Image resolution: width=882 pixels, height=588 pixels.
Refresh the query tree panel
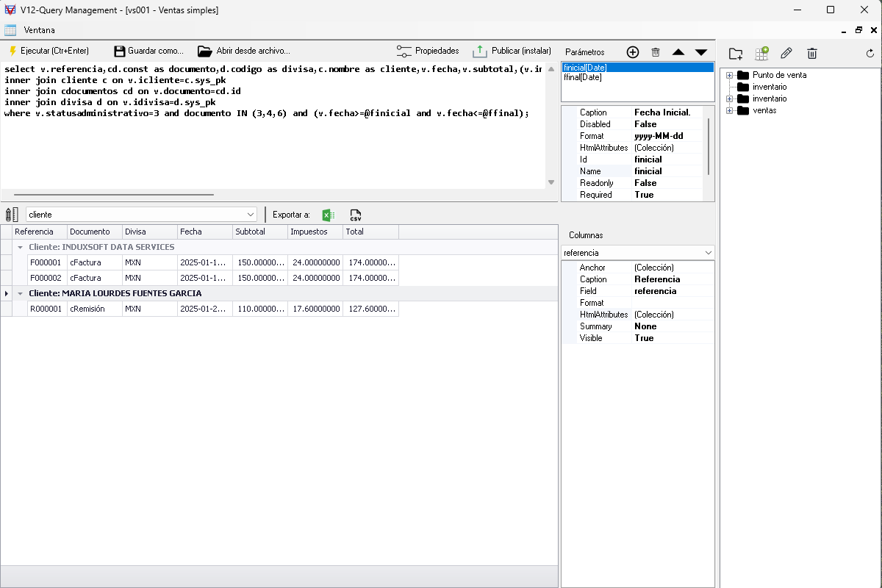click(x=870, y=54)
